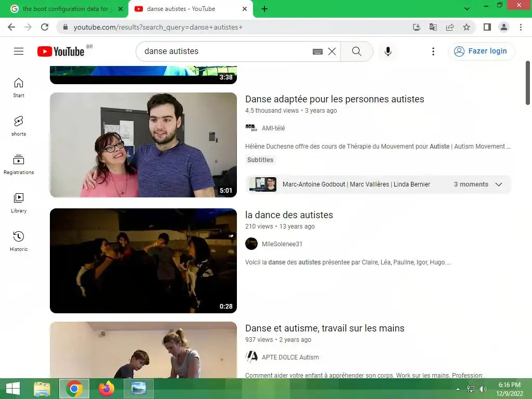Click the Subtitles badge
The height and width of the screenshot is (399, 532).
tap(260, 160)
